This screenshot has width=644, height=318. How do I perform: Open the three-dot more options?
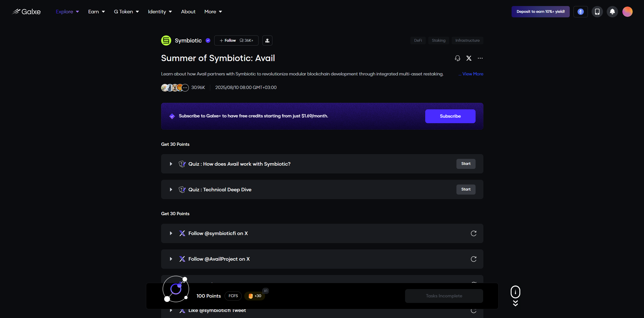click(x=480, y=58)
